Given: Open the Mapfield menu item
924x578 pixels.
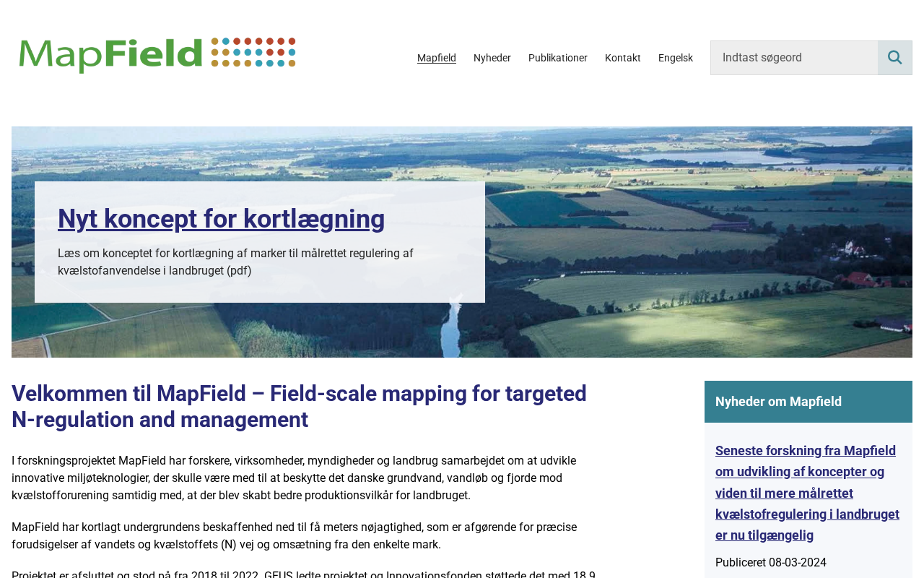Looking at the screenshot, I should coord(437,58).
